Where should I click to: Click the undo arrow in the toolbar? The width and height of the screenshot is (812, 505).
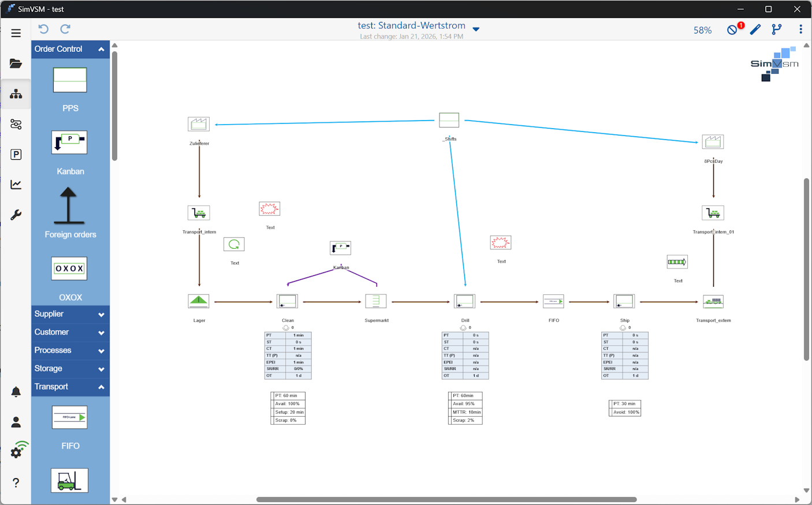(x=43, y=29)
